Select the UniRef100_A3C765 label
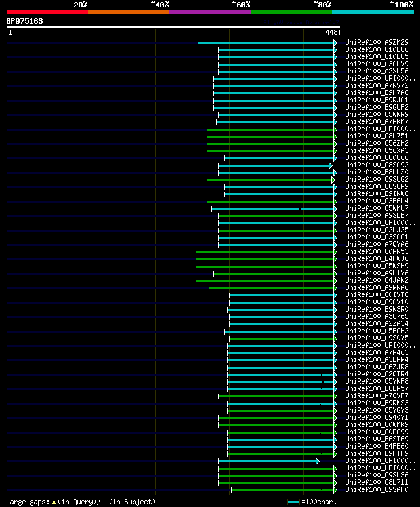This screenshot has height=507, width=420. click(377, 317)
